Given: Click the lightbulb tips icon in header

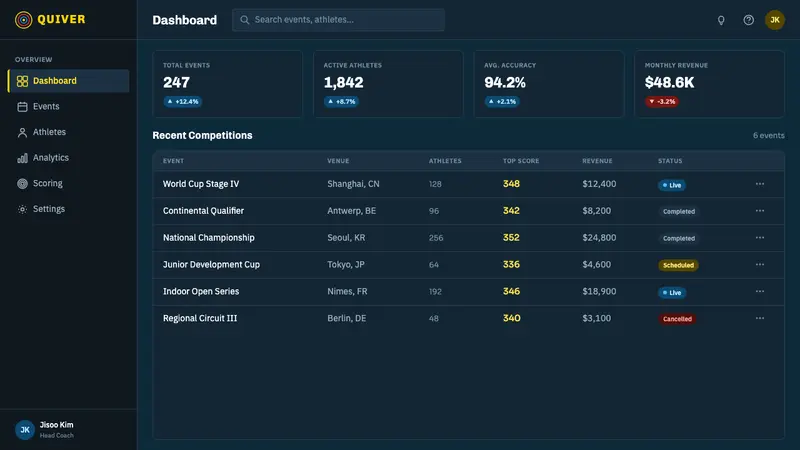Looking at the screenshot, I should pos(721,20).
